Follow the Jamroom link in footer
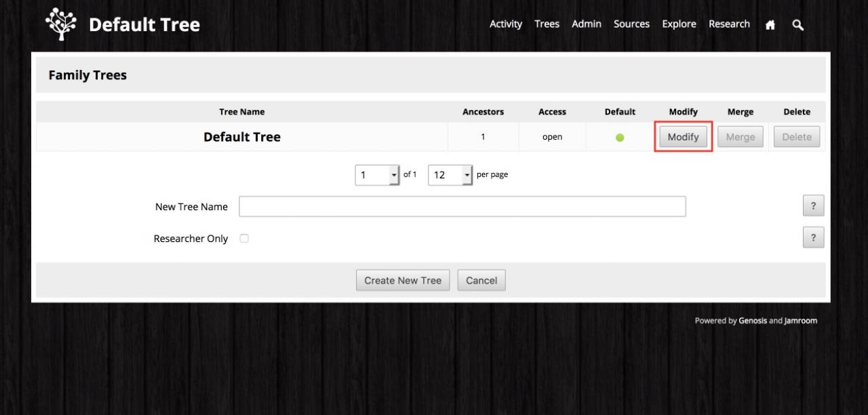The height and width of the screenshot is (415, 868). tap(801, 321)
